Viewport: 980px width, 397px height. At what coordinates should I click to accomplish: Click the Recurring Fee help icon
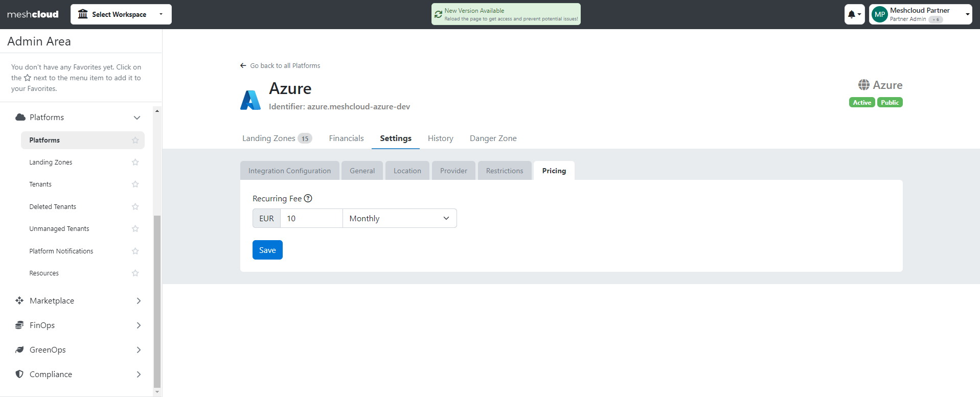308,198
